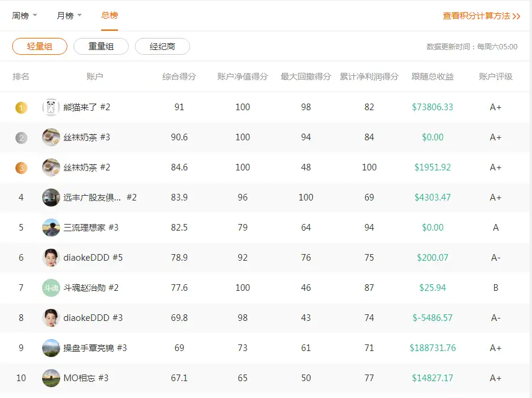The height and width of the screenshot is (398, 532).
Task: Click the 83.9 composite score
Action: [179, 197]
